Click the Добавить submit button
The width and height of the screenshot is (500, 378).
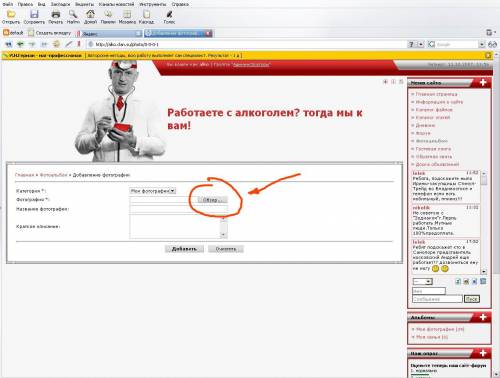tap(184, 249)
